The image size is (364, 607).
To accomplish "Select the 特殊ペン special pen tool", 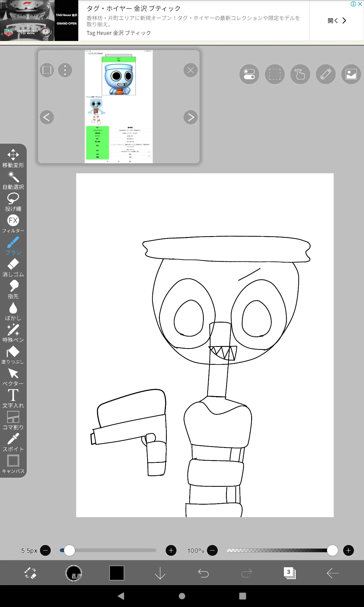I will (13, 333).
